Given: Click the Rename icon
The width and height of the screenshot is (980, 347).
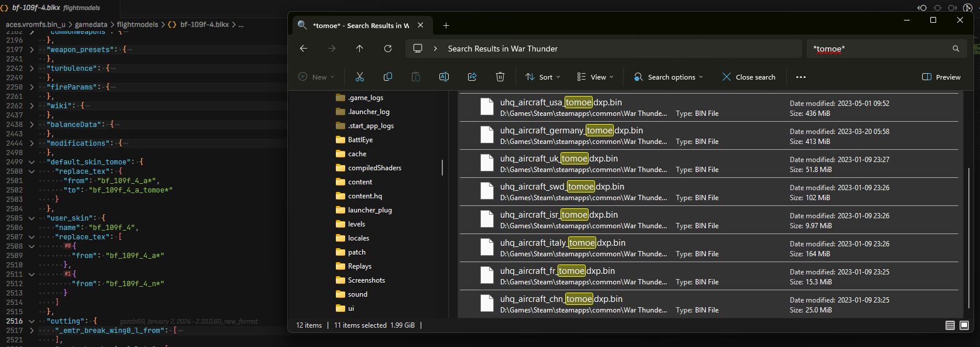Looking at the screenshot, I should point(444,77).
